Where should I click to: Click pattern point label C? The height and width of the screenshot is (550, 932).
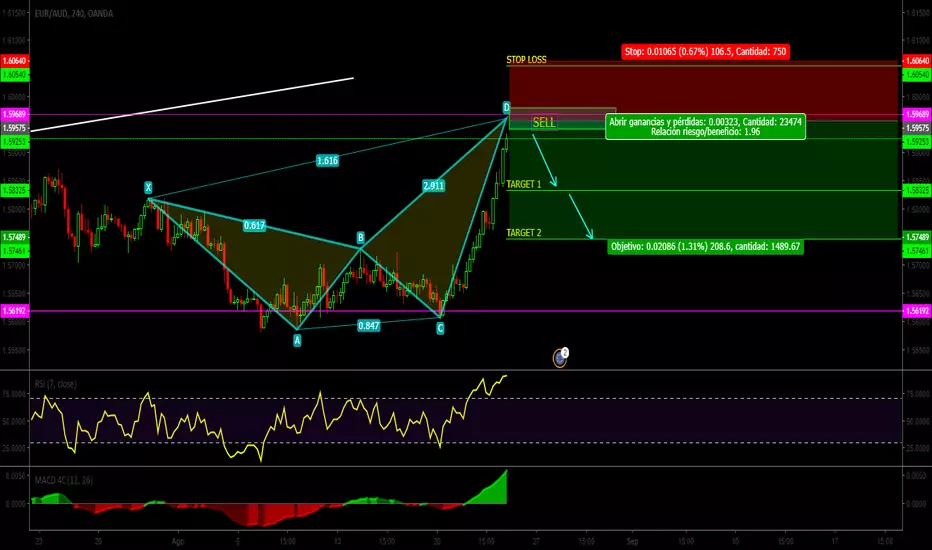coord(440,328)
